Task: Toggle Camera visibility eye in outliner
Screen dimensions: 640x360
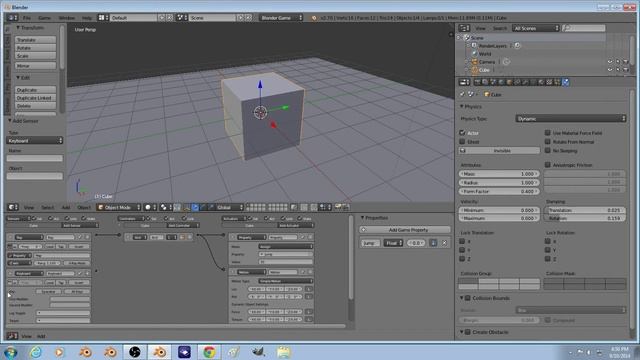Action: click(x=610, y=62)
